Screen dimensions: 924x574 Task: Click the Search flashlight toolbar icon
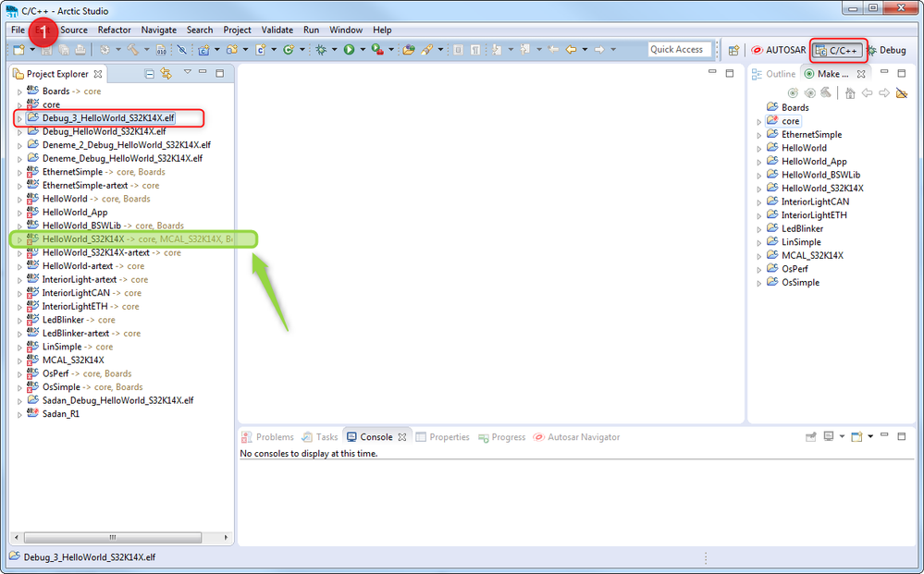click(x=426, y=50)
